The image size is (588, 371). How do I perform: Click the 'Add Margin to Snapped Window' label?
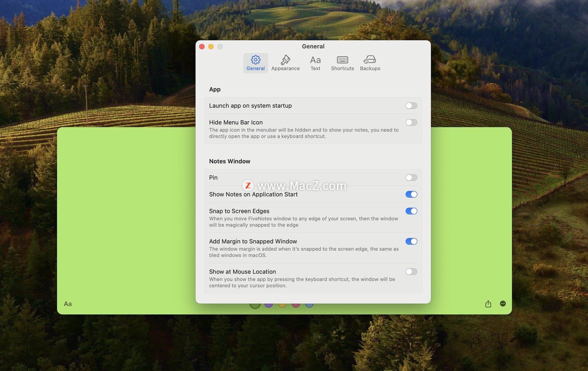pyautogui.click(x=253, y=242)
